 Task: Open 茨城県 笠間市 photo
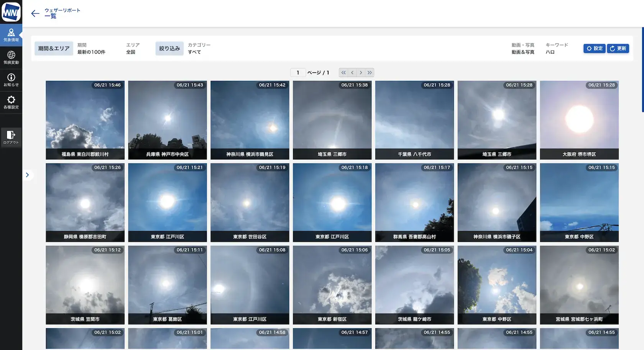coord(85,285)
